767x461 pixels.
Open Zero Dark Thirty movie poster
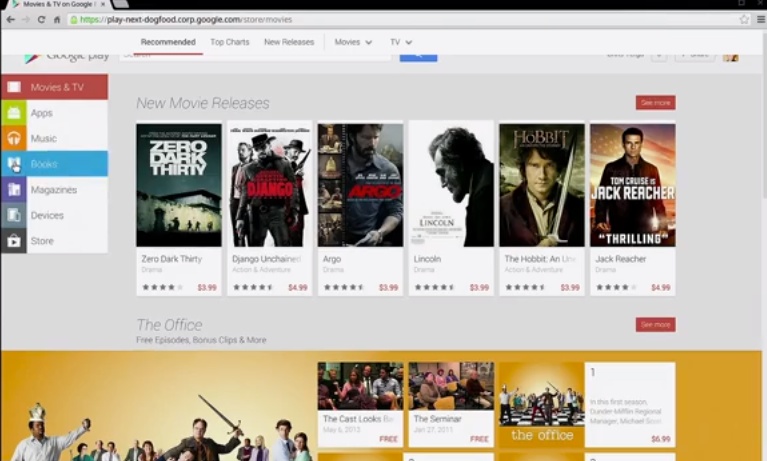[x=179, y=185]
